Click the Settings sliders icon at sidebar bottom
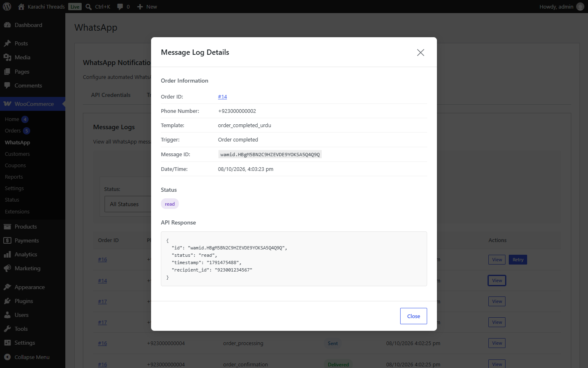The width and height of the screenshot is (588, 368). click(7, 343)
